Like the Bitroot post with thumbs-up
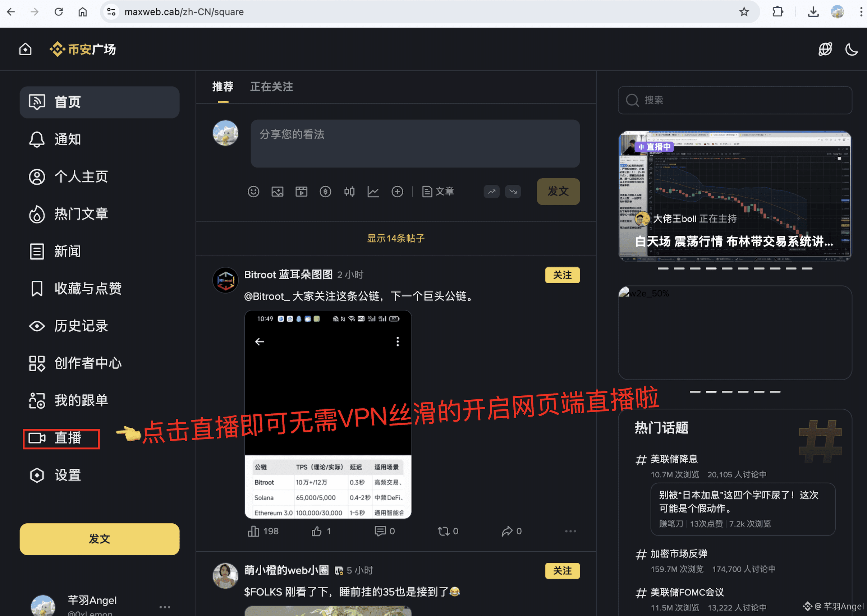The image size is (867, 616). tap(317, 531)
